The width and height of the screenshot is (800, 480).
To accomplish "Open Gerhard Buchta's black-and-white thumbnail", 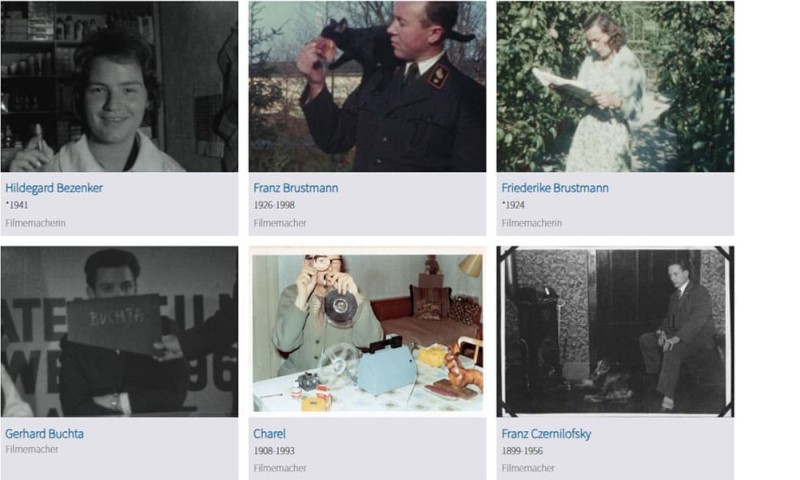I will tap(119, 332).
